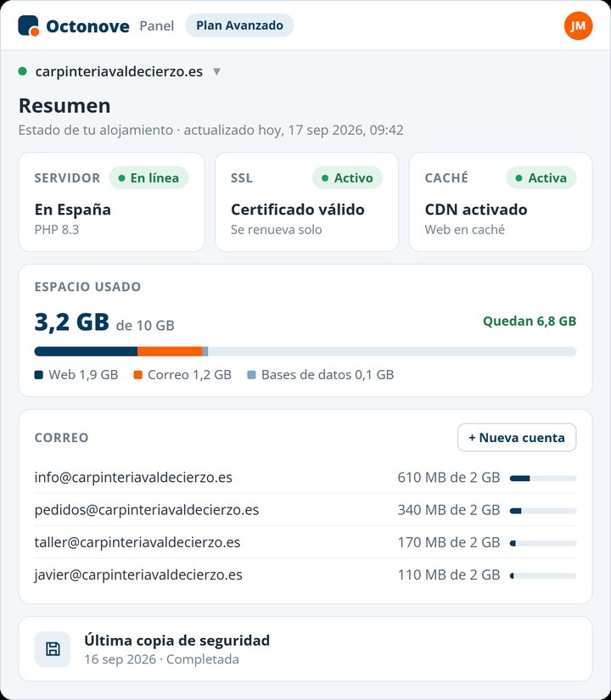
Task: Click the 610 MB de 2 GB usage
Action: click(449, 477)
